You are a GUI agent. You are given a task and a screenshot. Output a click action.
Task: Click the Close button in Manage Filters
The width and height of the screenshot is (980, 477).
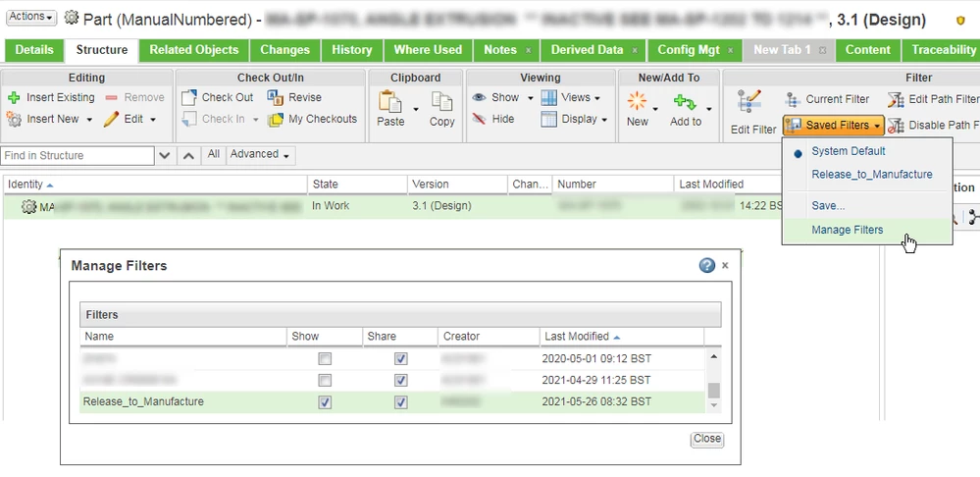tap(707, 439)
